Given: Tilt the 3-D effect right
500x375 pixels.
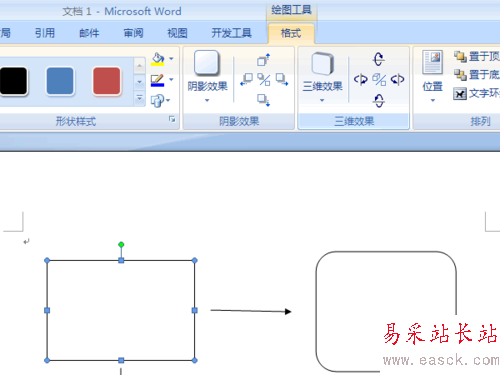Looking at the screenshot, I should pos(397,80).
